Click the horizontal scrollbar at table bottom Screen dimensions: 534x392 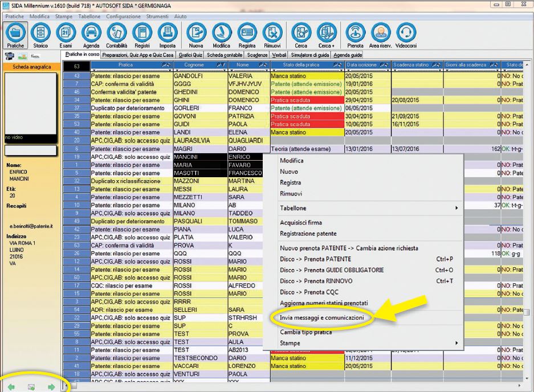pyautogui.click(x=285, y=386)
